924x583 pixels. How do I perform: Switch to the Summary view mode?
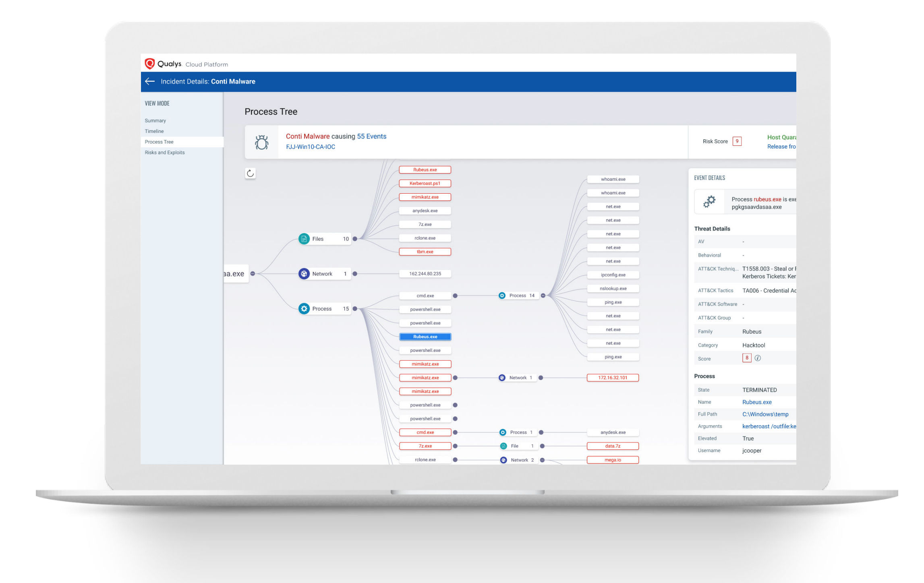155,120
